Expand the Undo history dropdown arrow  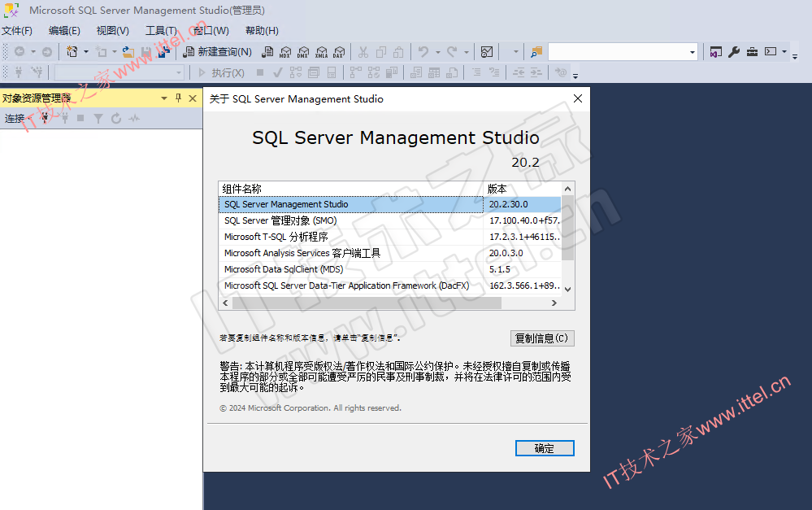pyautogui.click(x=437, y=52)
